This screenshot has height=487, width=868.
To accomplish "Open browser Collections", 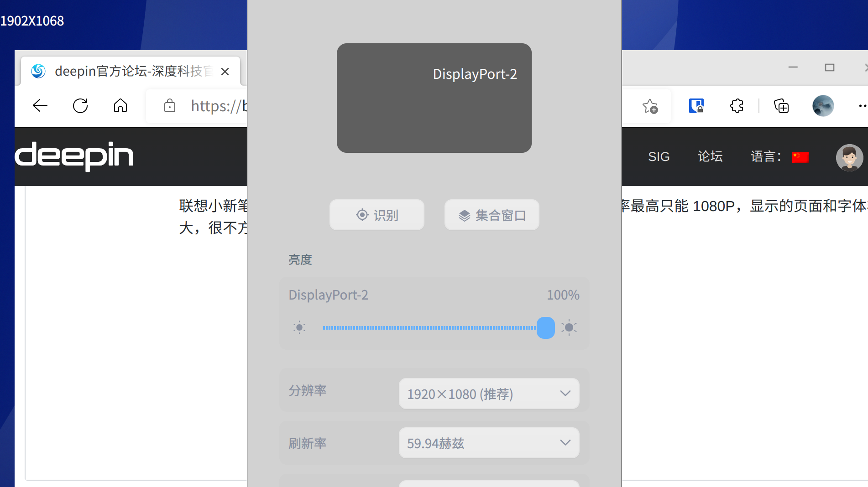I will coord(781,106).
